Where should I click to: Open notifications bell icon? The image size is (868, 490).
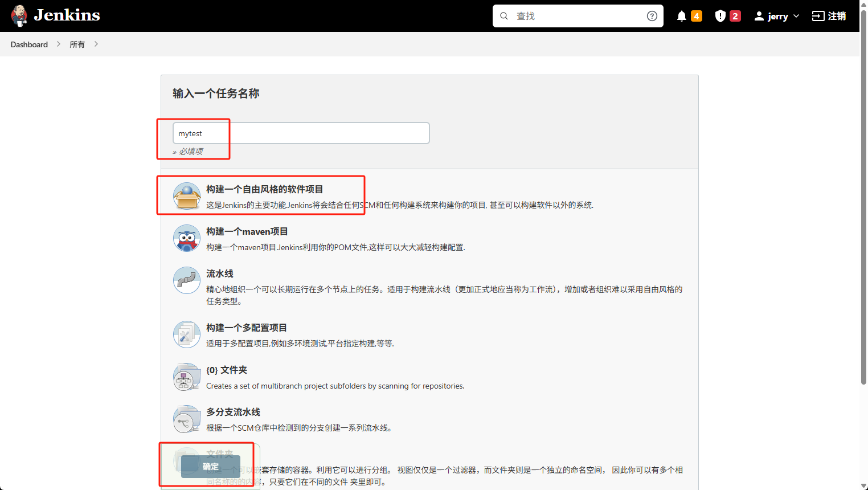click(682, 16)
